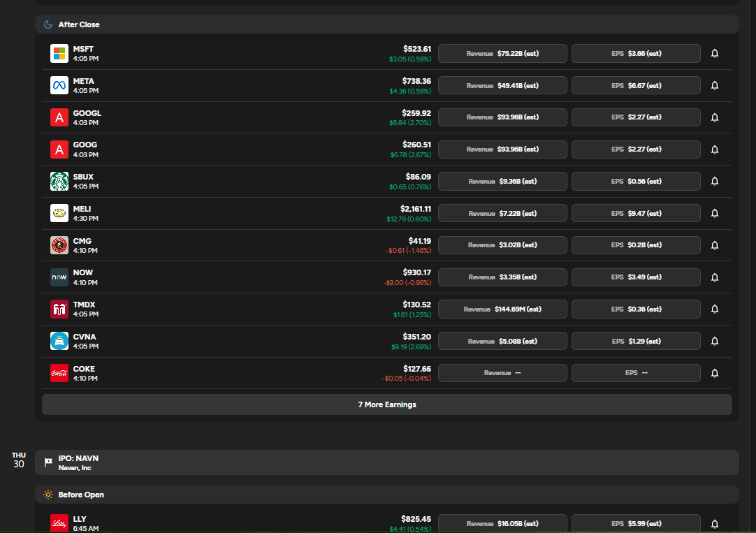Viewport: 756px width, 533px height.
Task: Click the GOOG logo icon
Action: [59, 149]
